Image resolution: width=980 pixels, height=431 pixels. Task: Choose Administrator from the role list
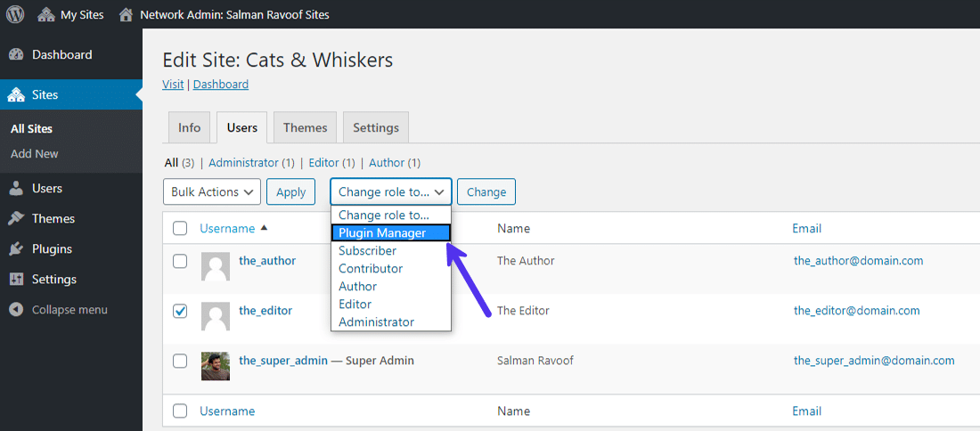(x=376, y=321)
